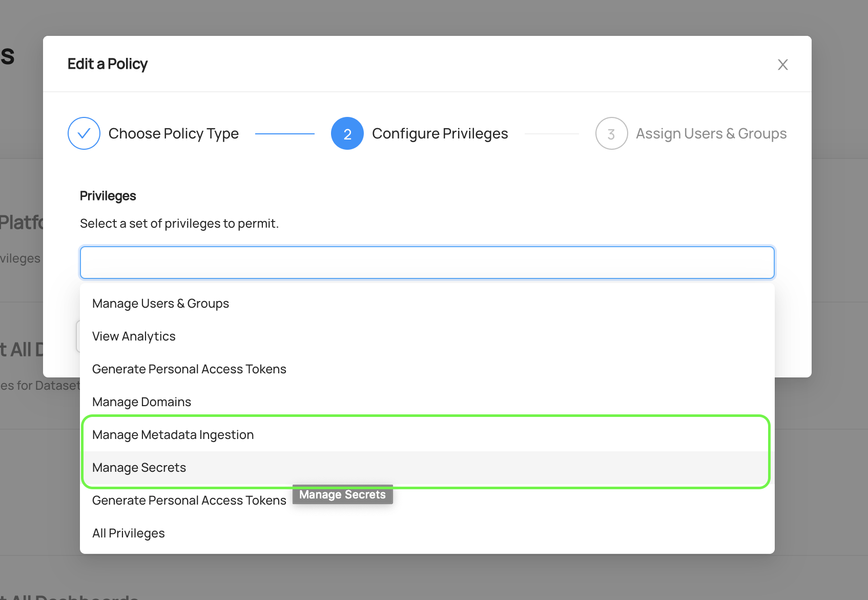868x600 pixels.
Task: Choose Manage Metadata Ingestion from list
Action: [173, 435]
